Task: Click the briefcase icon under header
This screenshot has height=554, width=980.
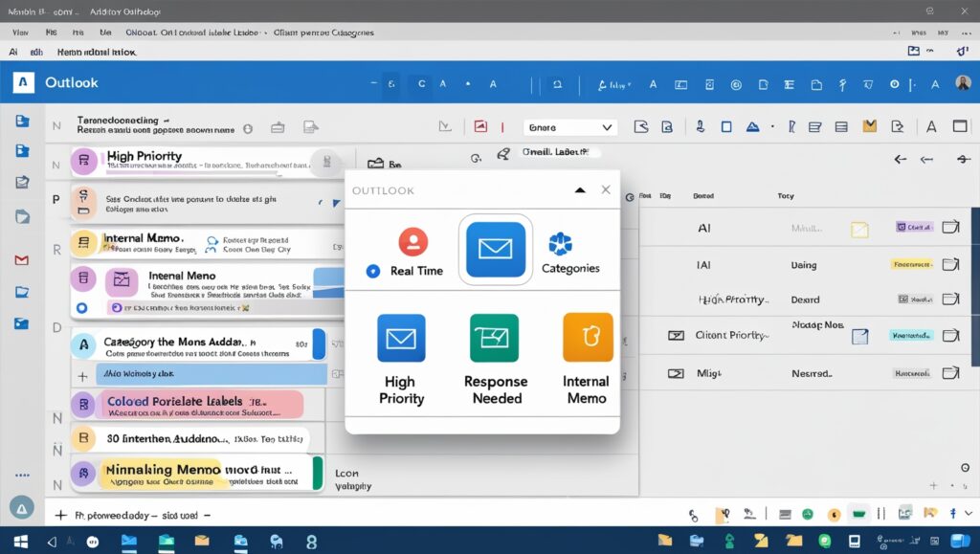Action: [x=278, y=128]
